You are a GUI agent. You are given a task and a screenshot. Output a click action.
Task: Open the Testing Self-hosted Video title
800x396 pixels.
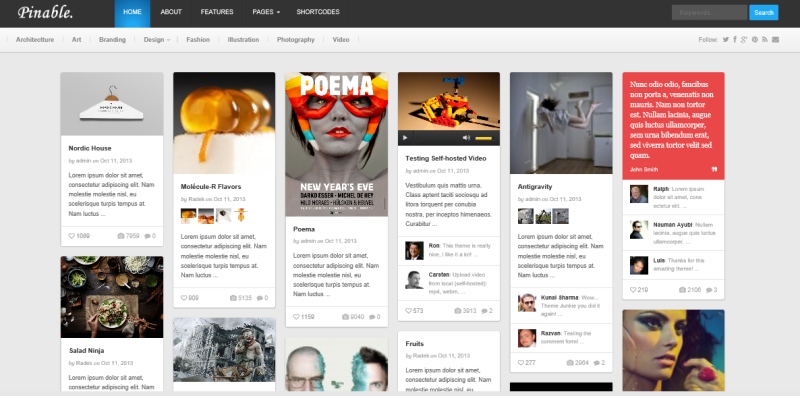[446, 158]
